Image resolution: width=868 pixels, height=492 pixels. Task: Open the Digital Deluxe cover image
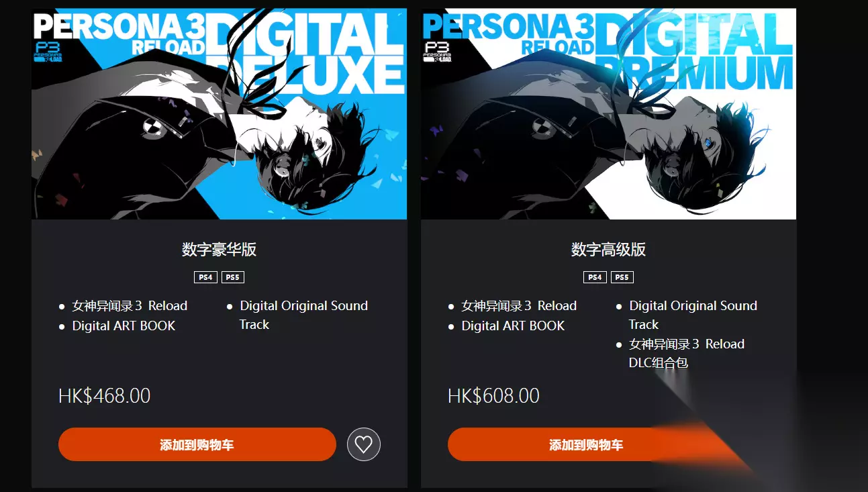click(220, 113)
